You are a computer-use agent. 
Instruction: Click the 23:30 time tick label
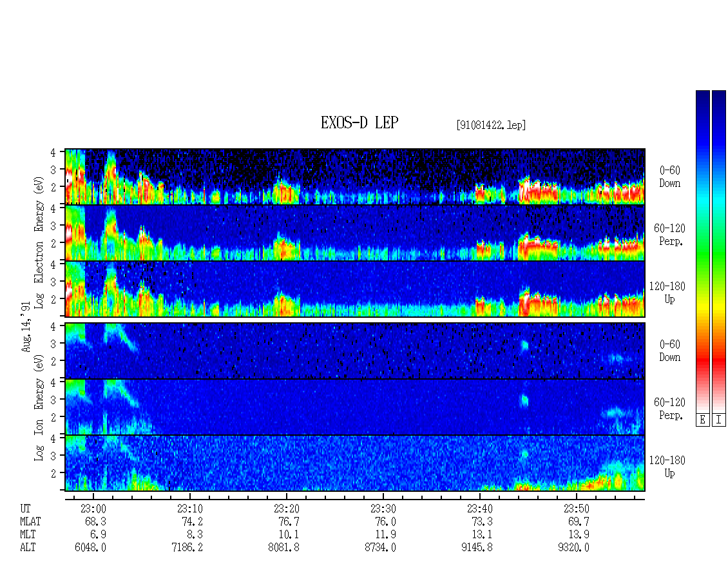click(x=383, y=509)
